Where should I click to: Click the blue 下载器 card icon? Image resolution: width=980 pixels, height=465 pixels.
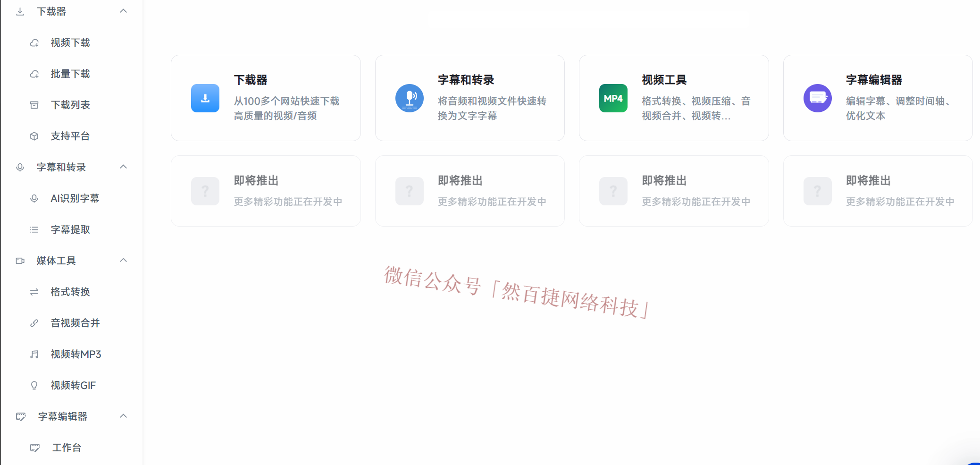point(205,98)
